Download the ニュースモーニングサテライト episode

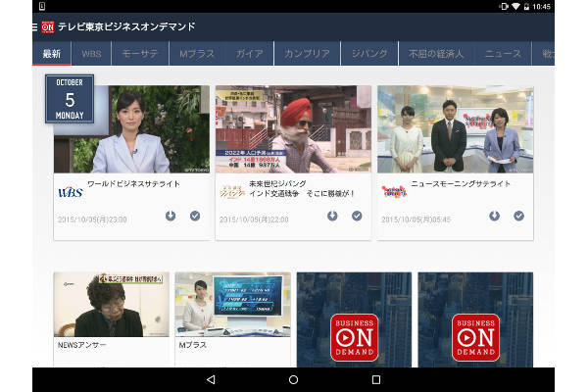(x=494, y=216)
